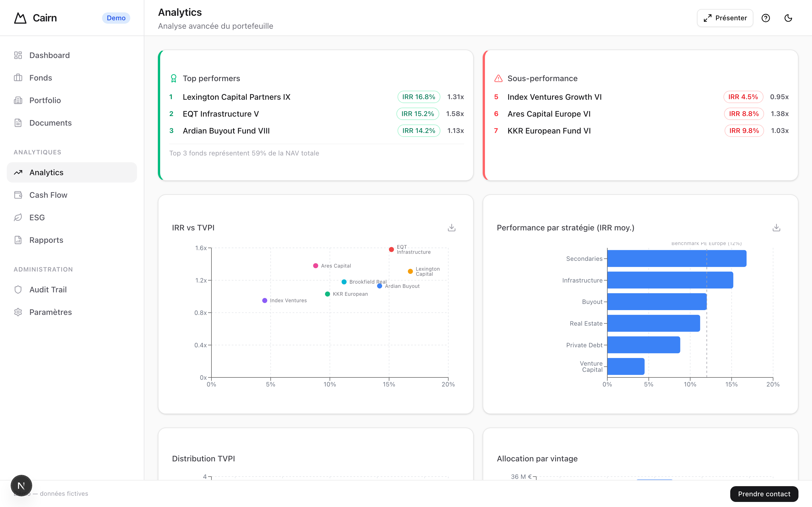
Task: Click the Cairn mountain logo icon
Action: coord(20,18)
